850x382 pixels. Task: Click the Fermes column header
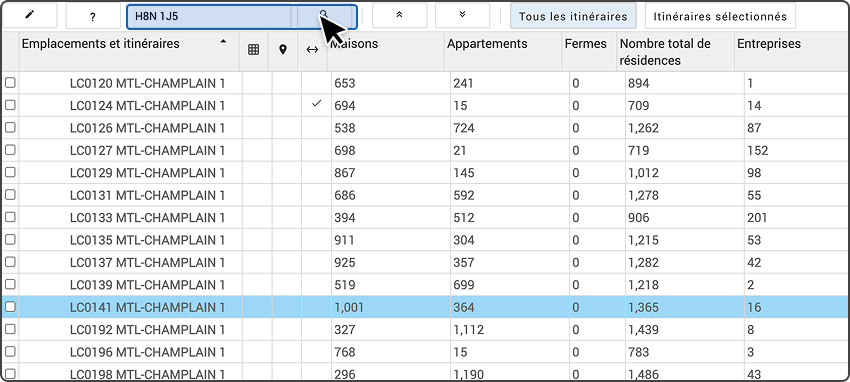(x=589, y=51)
